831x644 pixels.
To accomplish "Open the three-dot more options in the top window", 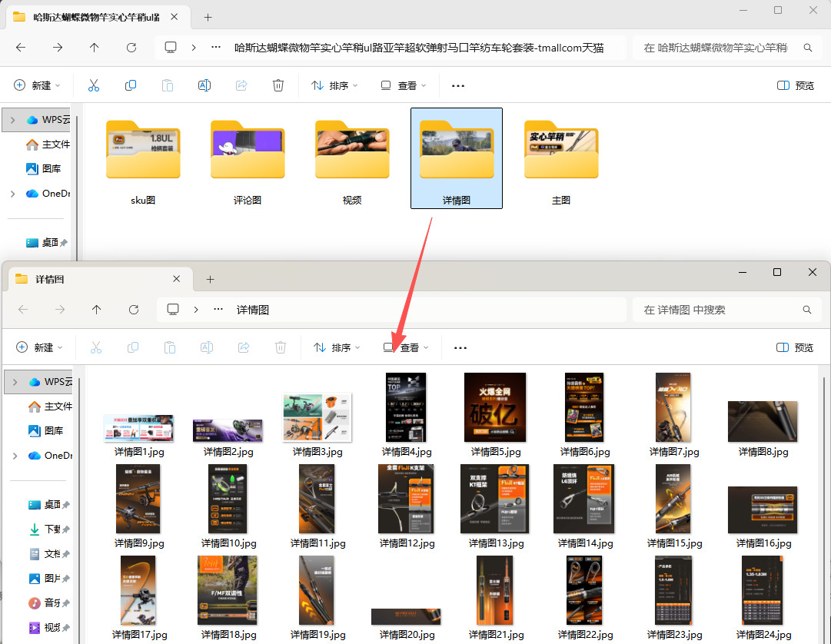I will 458,85.
